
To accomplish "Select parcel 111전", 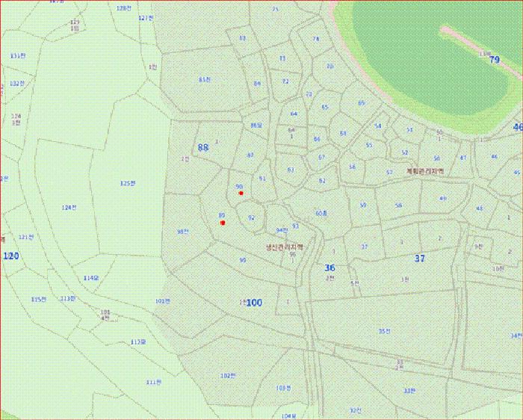I will click(x=153, y=382).
